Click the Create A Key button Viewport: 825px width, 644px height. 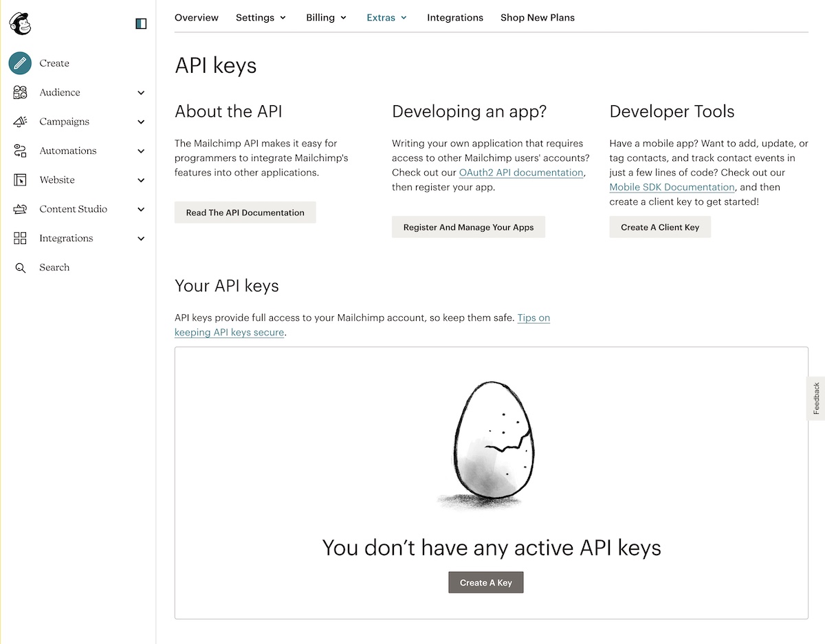(486, 582)
